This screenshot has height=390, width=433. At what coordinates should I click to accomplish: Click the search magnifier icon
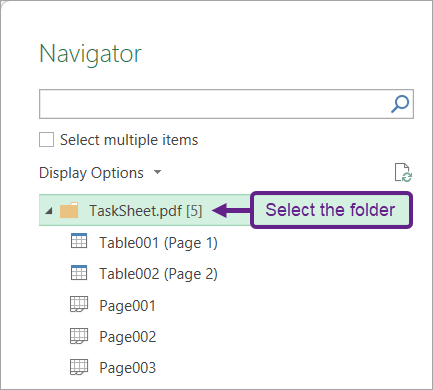400,104
